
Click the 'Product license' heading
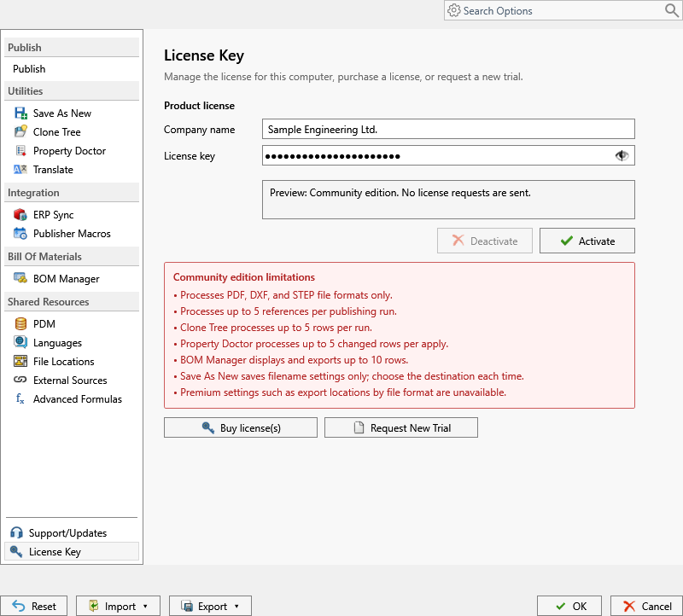[x=199, y=106]
